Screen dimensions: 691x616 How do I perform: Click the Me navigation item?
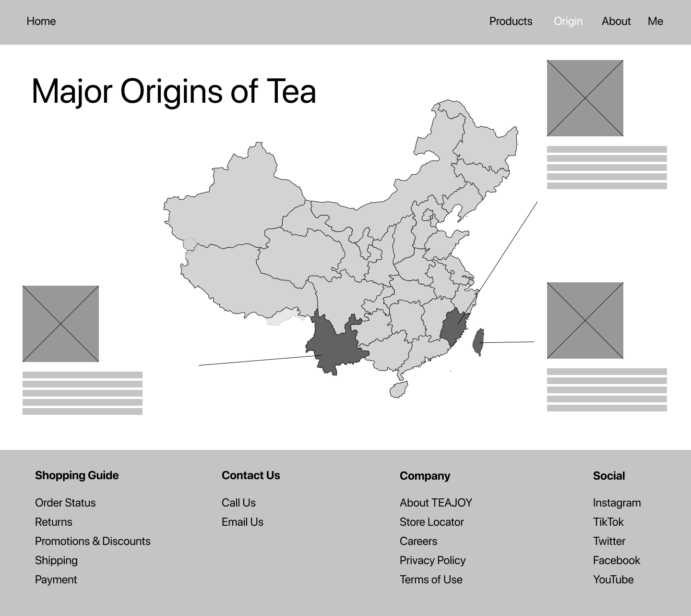click(x=655, y=21)
